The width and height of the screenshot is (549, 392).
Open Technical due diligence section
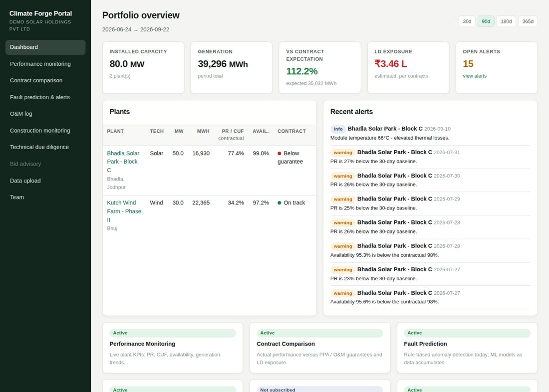(45, 147)
